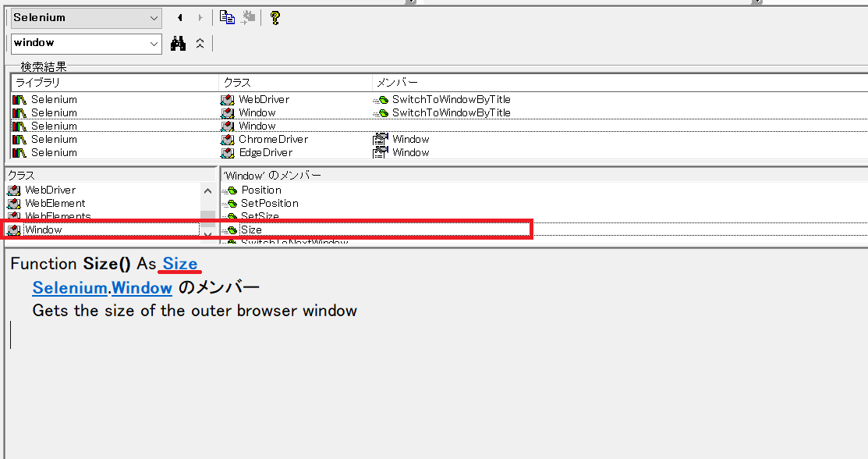
Task: Click the classes list scrollbar thumb
Action: coord(207,219)
